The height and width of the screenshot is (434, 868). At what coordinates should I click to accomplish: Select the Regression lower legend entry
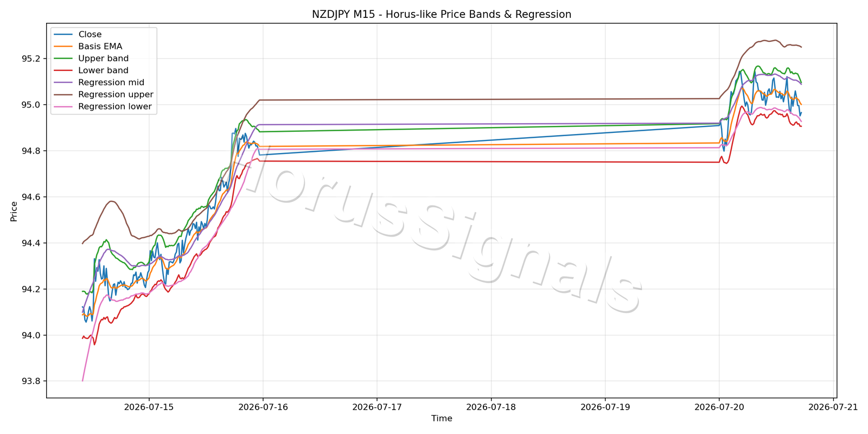115,106
